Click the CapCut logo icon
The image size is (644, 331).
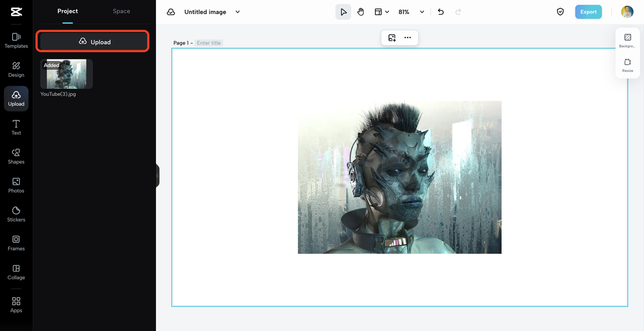[16, 12]
